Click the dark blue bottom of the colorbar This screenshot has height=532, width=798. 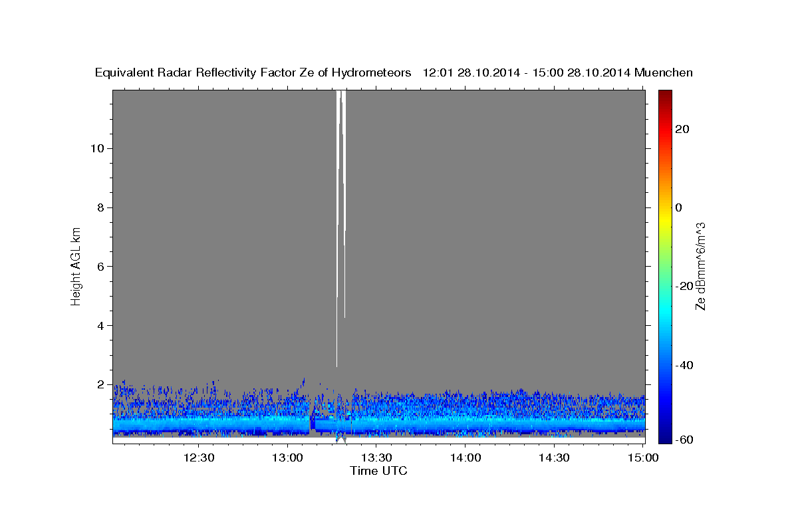point(665,437)
